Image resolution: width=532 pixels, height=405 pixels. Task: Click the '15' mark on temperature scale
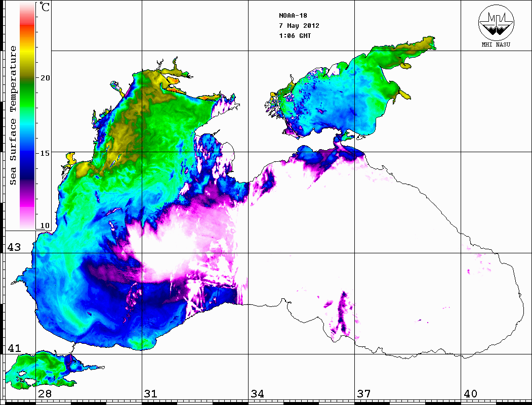[45, 153]
